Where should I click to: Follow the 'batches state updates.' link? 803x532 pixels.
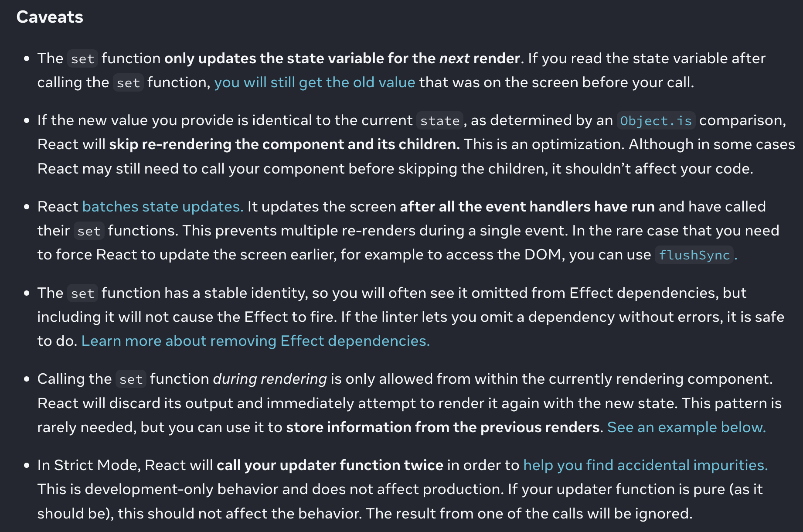coord(163,207)
